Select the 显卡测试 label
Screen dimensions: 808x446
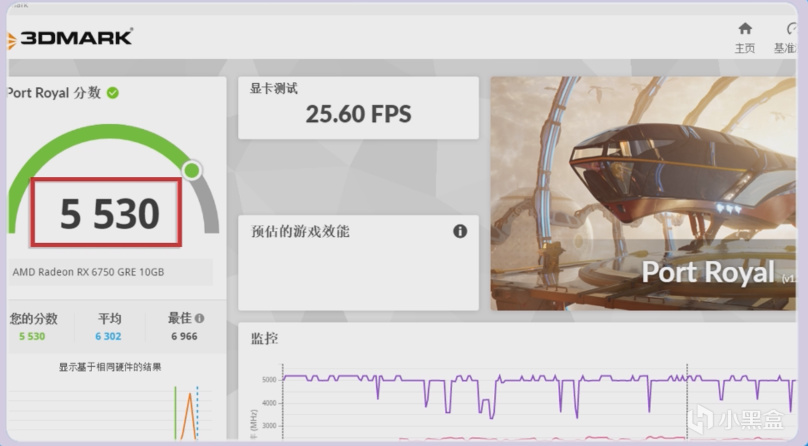(274, 89)
